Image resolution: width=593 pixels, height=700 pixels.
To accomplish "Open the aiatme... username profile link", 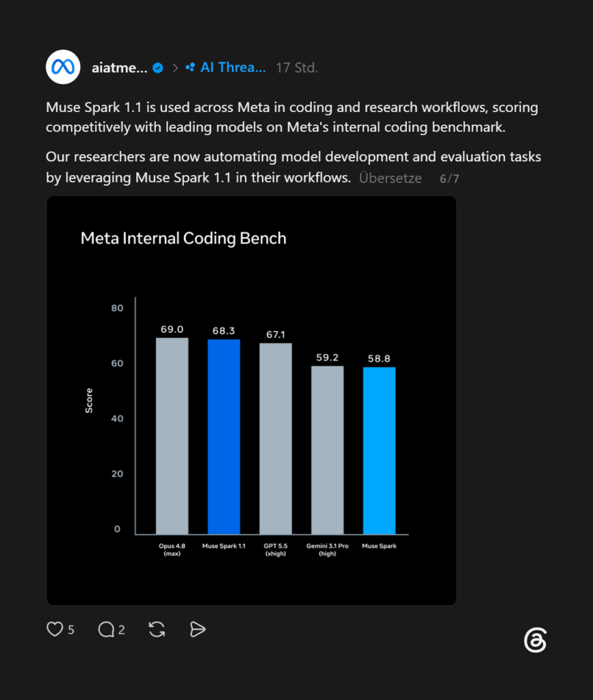I will [119, 68].
